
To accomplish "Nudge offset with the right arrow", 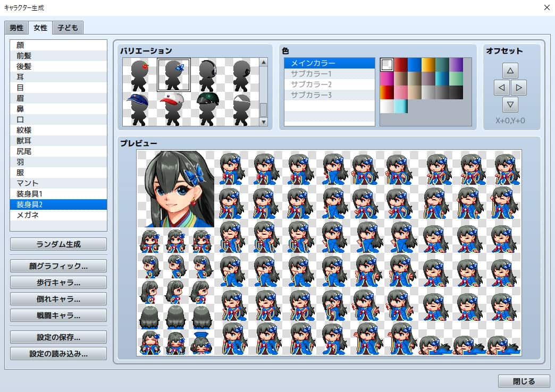I will tap(518, 87).
